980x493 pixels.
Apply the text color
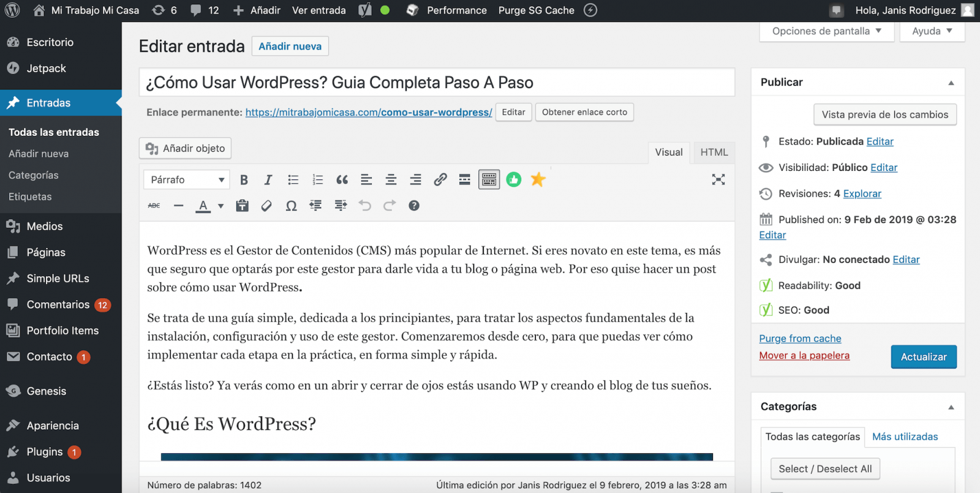tap(203, 206)
